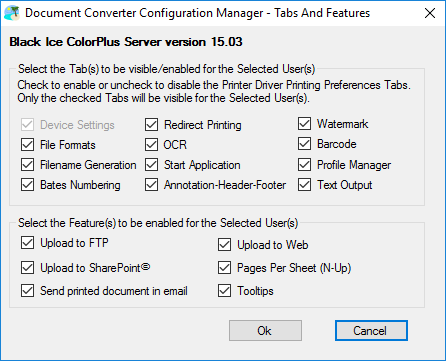Toggle the OCR tab checkbox

tap(152, 145)
